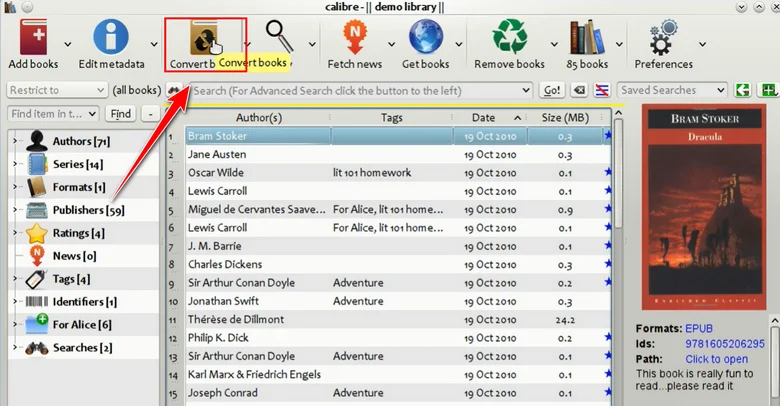Clear the search with the erase icon
Image resolution: width=780 pixels, height=406 pixels.
[579, 90]
